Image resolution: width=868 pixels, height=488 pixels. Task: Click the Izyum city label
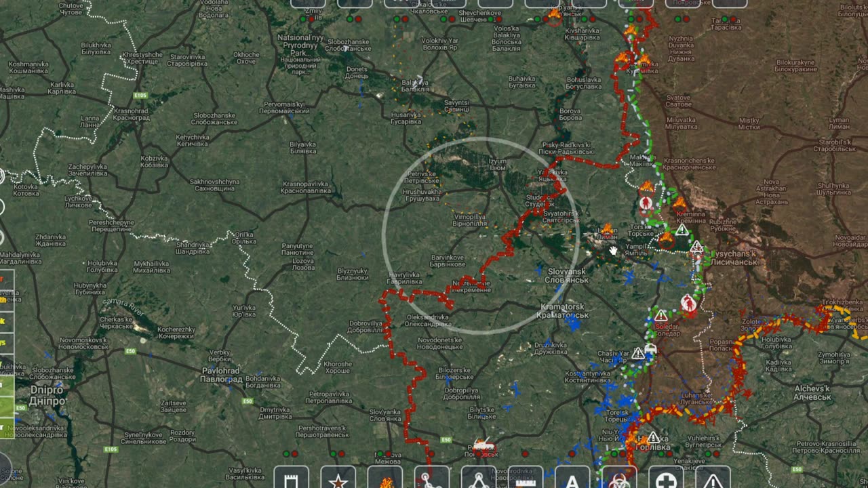pos(498,165)
